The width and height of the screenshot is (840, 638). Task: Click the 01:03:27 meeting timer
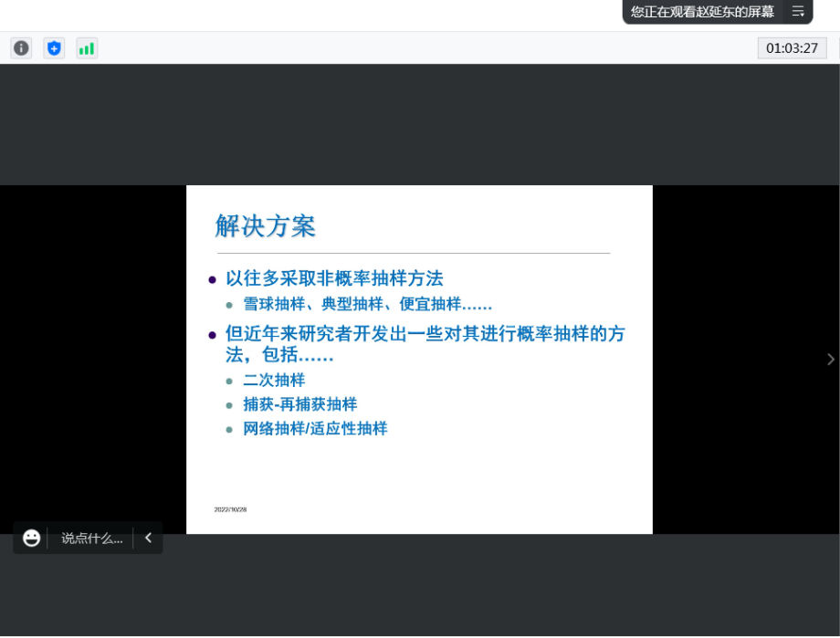pos(792,48)
